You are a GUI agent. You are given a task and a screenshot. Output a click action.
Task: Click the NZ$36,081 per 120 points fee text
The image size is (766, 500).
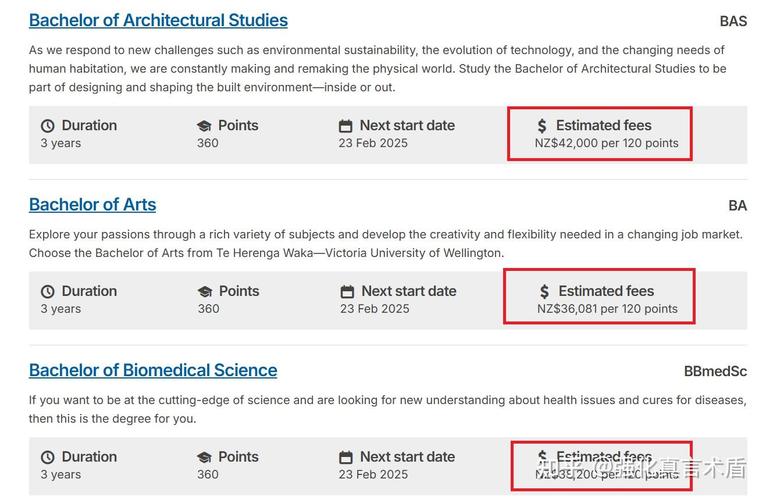pyautogui.click(x=607, y=309)
